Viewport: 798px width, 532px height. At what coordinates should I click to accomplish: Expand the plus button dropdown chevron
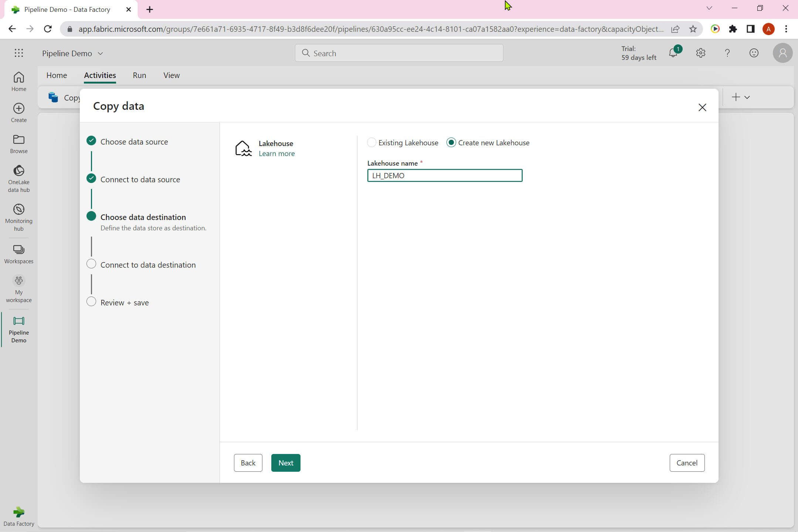click(x=747, y=98)
